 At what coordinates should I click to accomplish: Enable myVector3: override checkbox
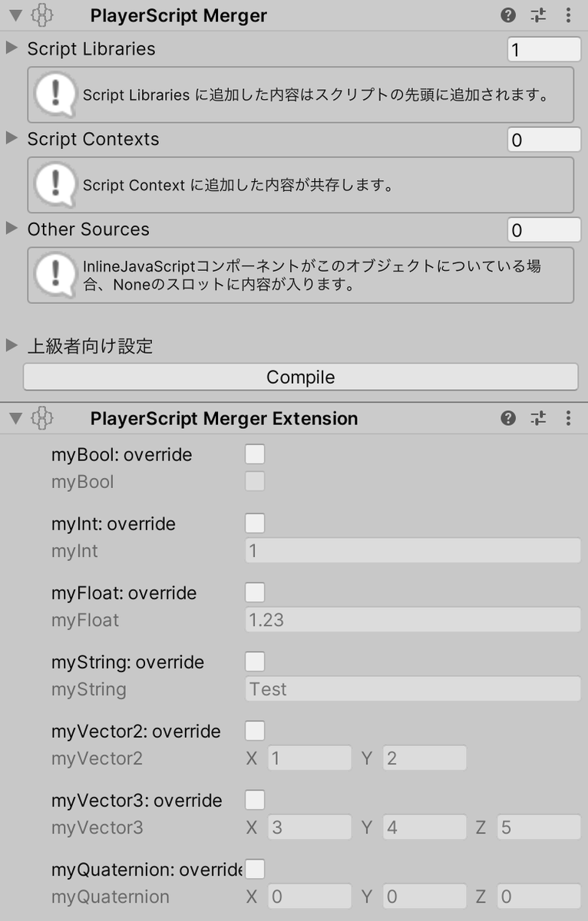(x=255, y=800)
